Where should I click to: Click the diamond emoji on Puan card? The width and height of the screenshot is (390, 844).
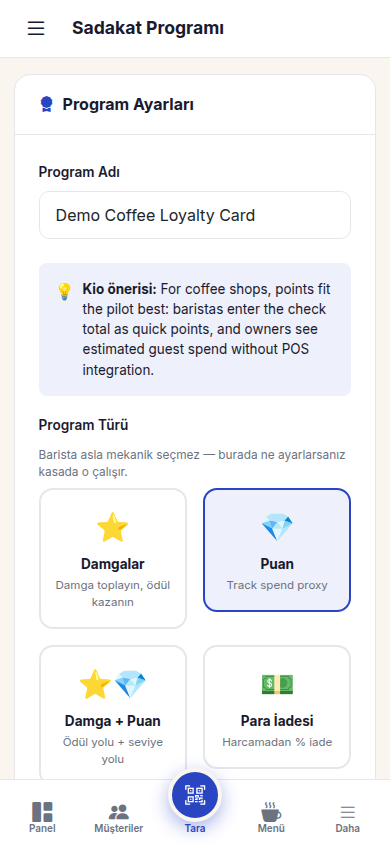(x=277, y=527)
